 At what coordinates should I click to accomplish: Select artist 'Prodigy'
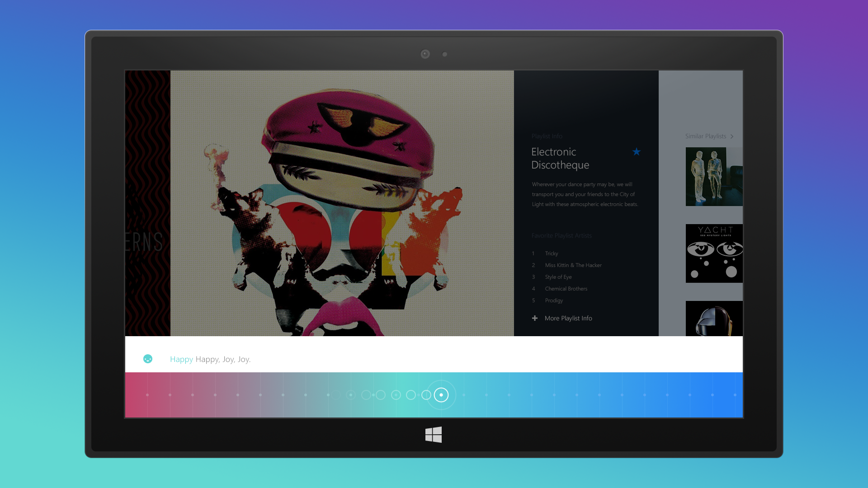[x=554, y=300]
